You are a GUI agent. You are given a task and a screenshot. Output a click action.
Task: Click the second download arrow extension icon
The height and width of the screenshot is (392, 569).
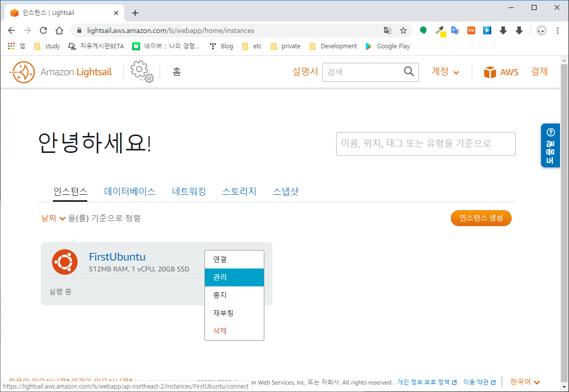pyautogui.click(x=519, y=30)
